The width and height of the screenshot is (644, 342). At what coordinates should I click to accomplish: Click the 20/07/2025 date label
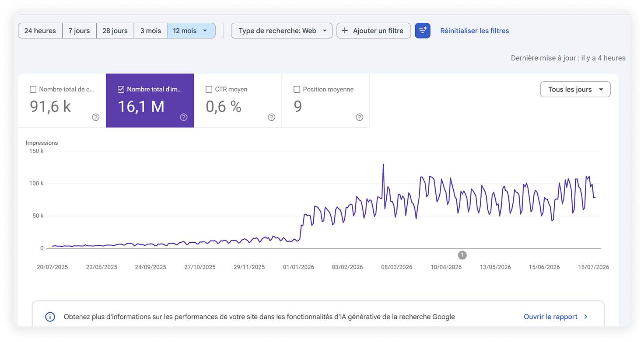pos(52,267)
